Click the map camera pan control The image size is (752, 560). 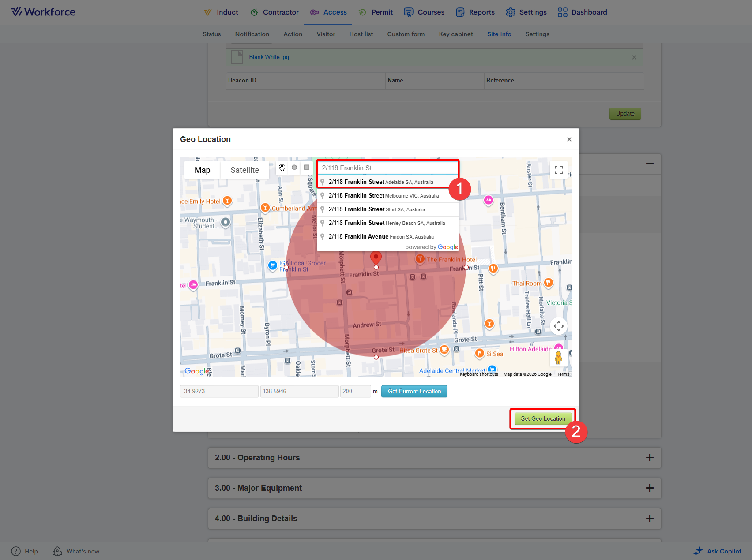pos(558,326)
